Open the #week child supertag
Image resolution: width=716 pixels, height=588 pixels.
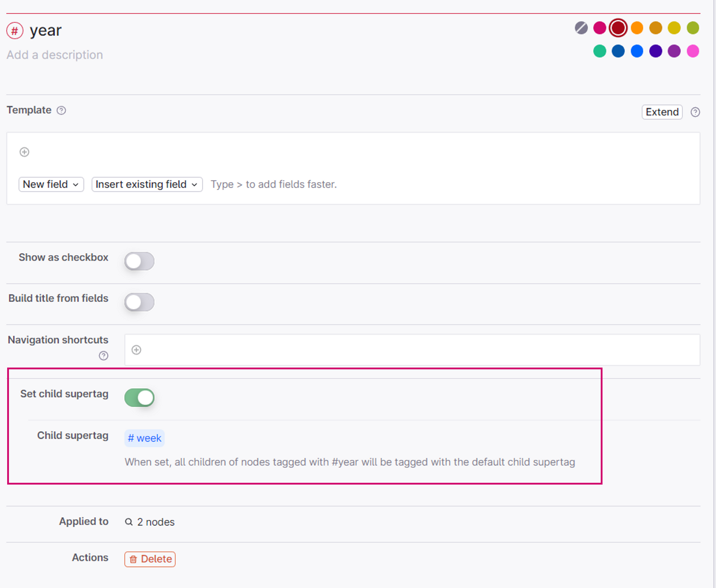145,438
